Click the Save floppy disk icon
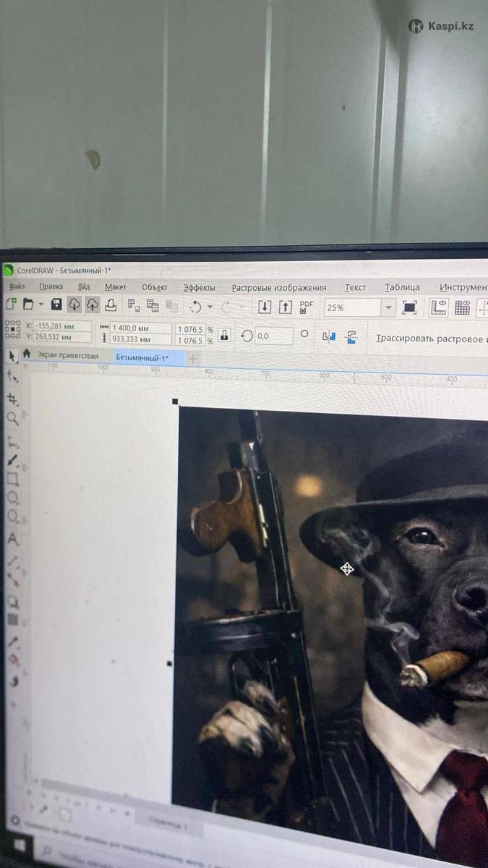The image size is (488, 868). click(56, 305)
